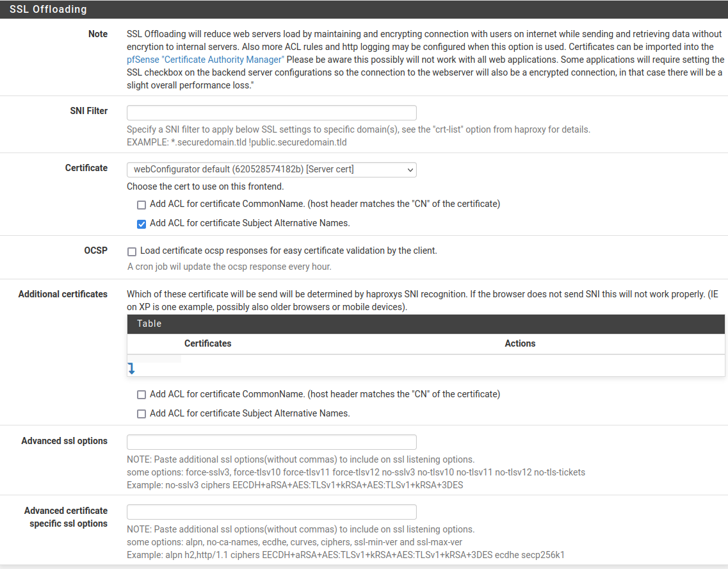Open the Certificate selection dropdown
Viewport: 728px width, 569px height.
pos(271,169)
